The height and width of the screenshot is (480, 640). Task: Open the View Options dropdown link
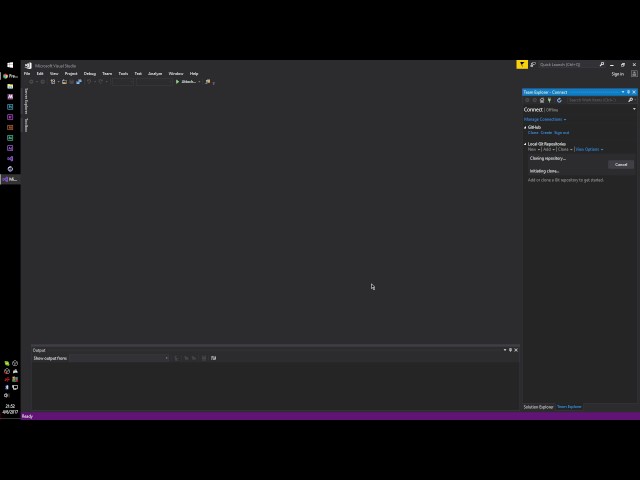(x=589, y=149)
